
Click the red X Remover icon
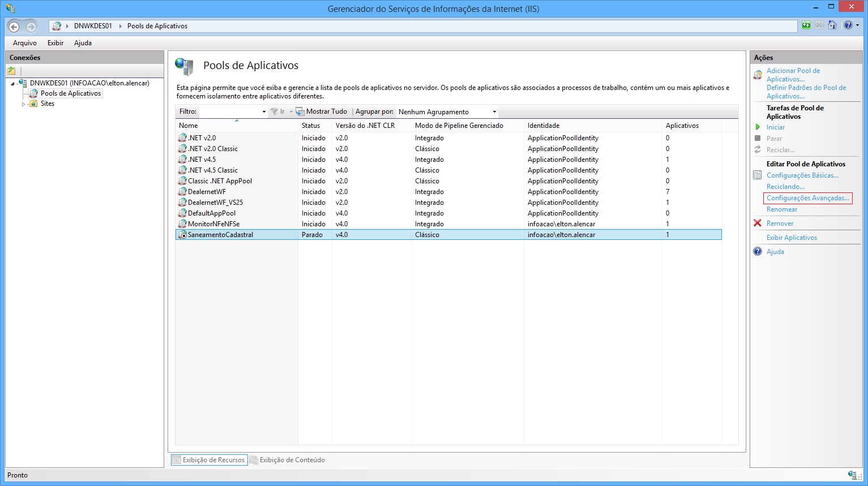758,223
